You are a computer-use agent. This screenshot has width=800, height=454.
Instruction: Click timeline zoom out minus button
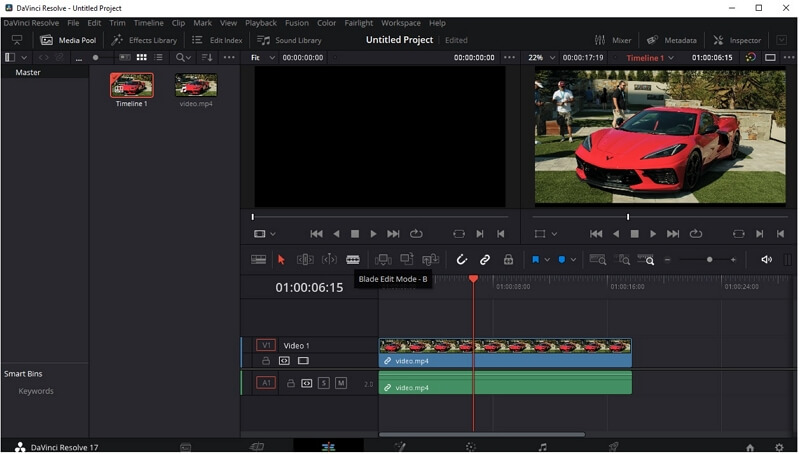pos(667,260)
